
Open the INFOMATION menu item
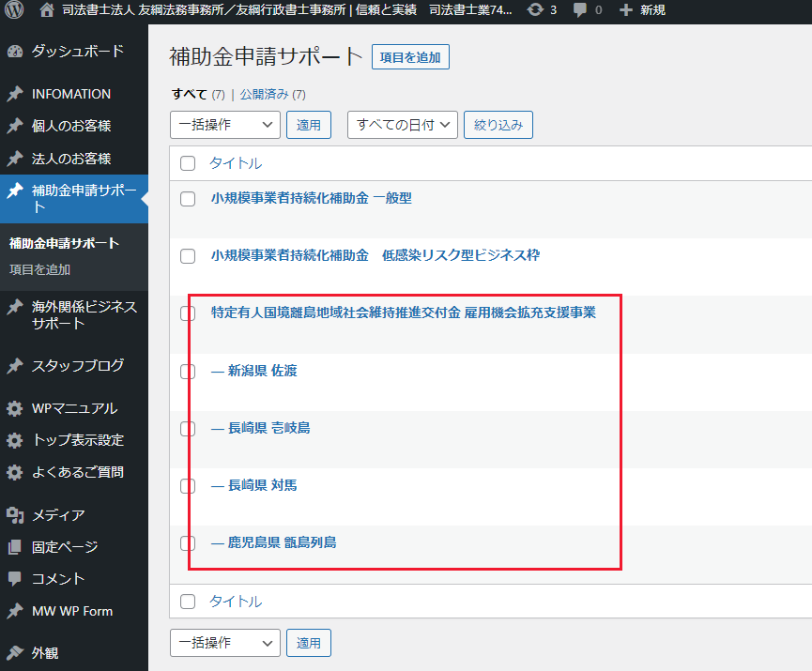(x=71, y=94)
